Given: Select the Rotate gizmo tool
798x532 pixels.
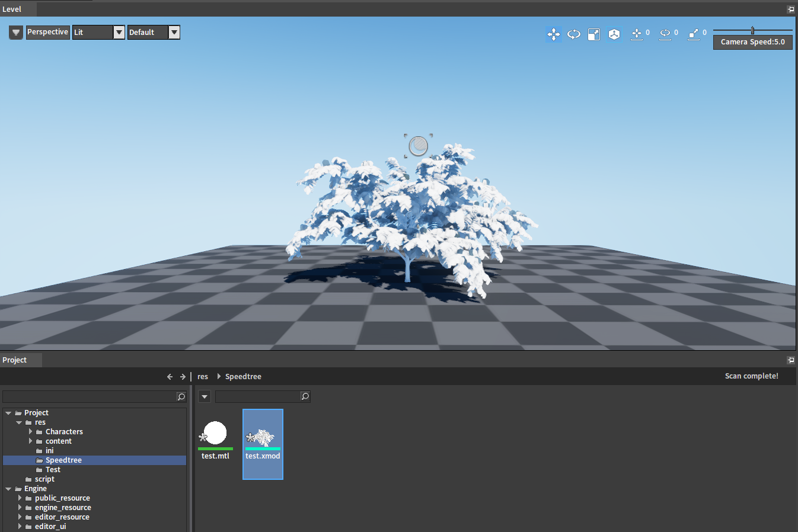Looking at the screenshot, I should pyautogui.click(x=573, y=34).
